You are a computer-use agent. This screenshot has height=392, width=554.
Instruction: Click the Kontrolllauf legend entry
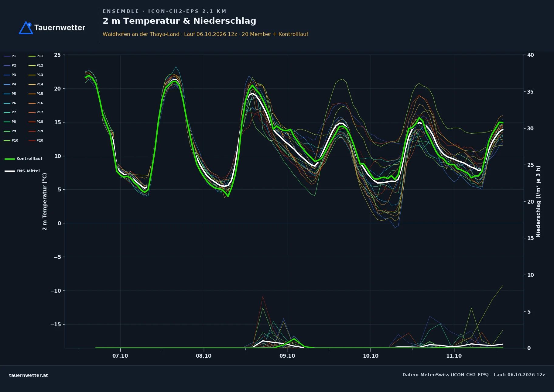tap(23, 159)
